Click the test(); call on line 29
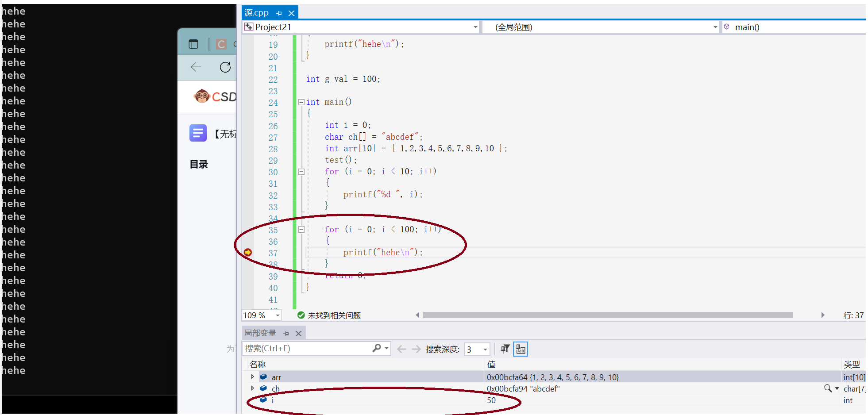Image resolution: width=868 pixels, height=415 pixels. tap(341, 160)
